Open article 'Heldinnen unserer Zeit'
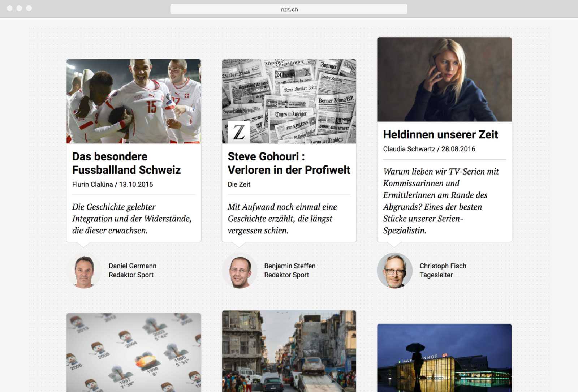Viewport: 578px width, 392px height. click(x=440, y=135)
